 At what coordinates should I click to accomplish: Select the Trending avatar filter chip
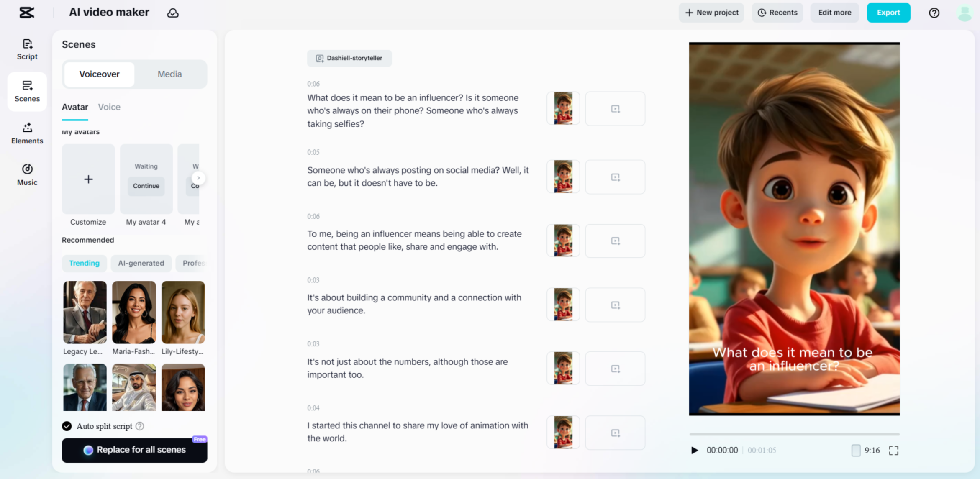pyautogui.click(x=84, y=263)
